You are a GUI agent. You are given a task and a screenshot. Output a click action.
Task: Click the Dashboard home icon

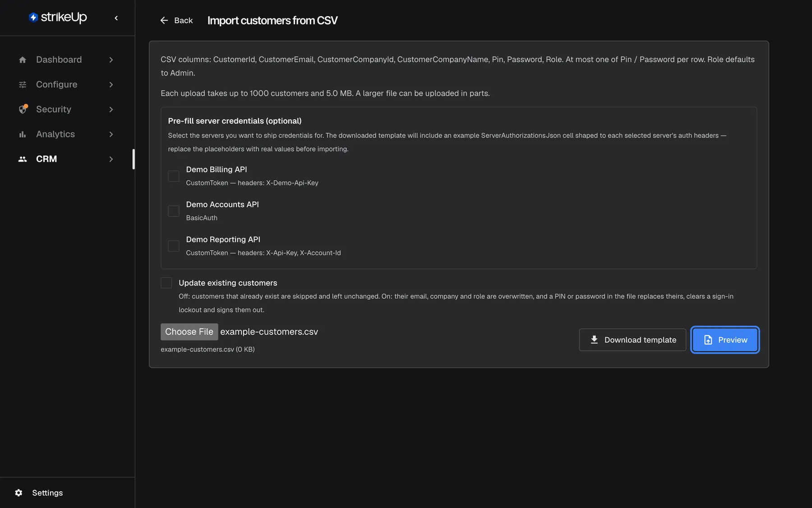23,60
